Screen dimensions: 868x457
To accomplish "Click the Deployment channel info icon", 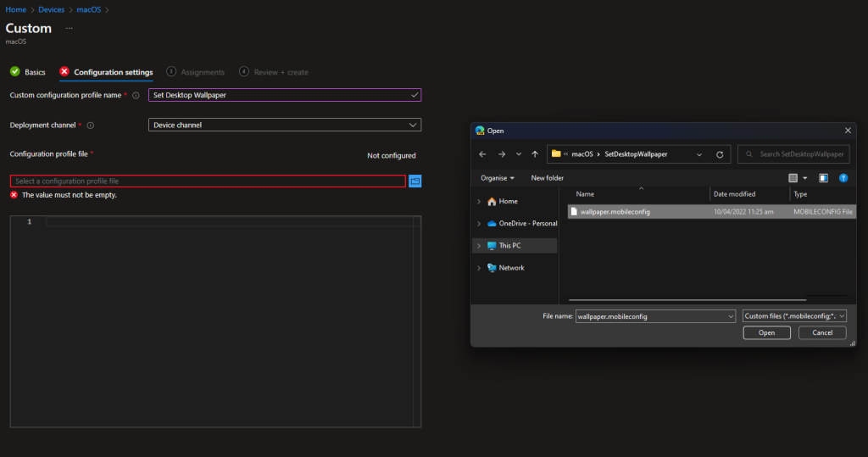I will (x=90, y=125).
